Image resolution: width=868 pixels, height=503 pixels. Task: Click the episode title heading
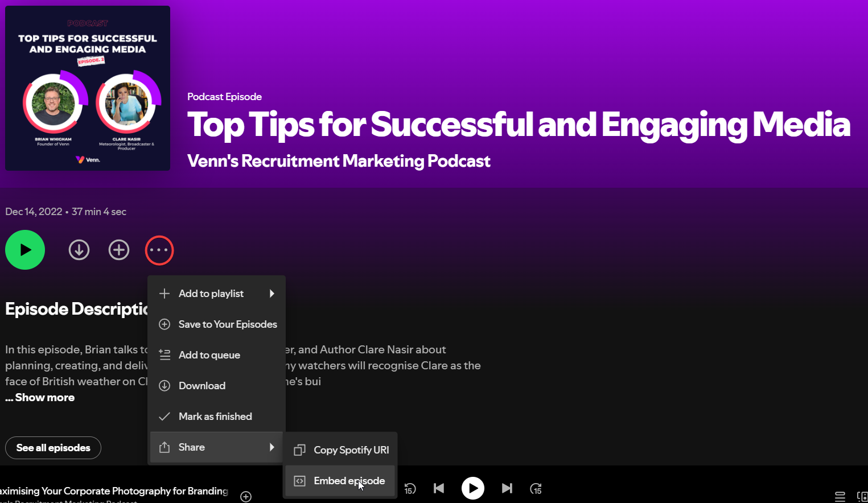pos(519,125)
